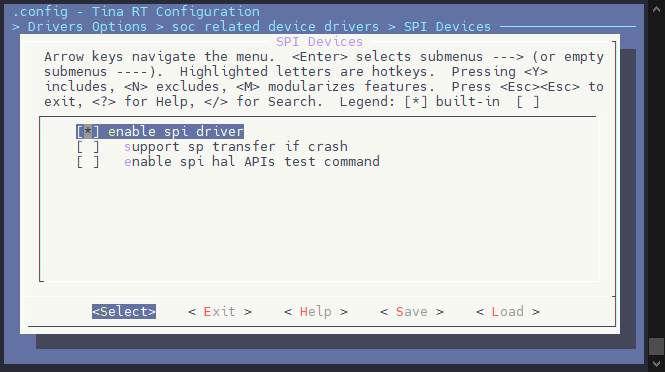Click "SPI Devices" at the breadcrumb end
Image resolution: width=665 pixels, height=372 pixels.
[x=447, y=27]
